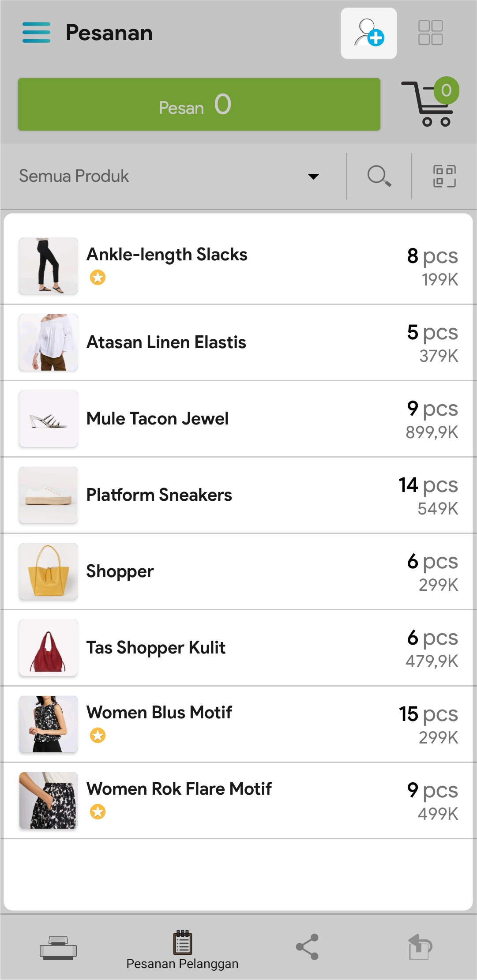Switch to grid view layout

(430, 33)
